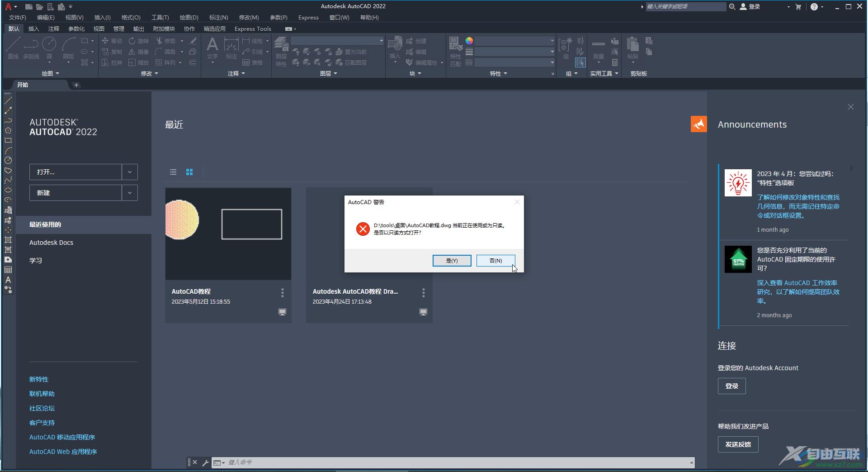Click the search magnifier icon
Screen dimensions: 868x472
coord(732,6)
